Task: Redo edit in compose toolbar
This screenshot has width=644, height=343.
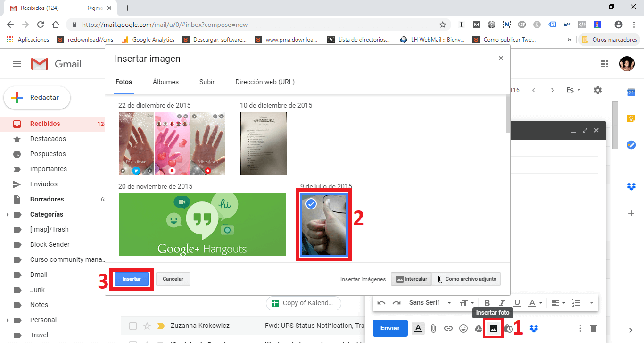Action: click(396, 303)
